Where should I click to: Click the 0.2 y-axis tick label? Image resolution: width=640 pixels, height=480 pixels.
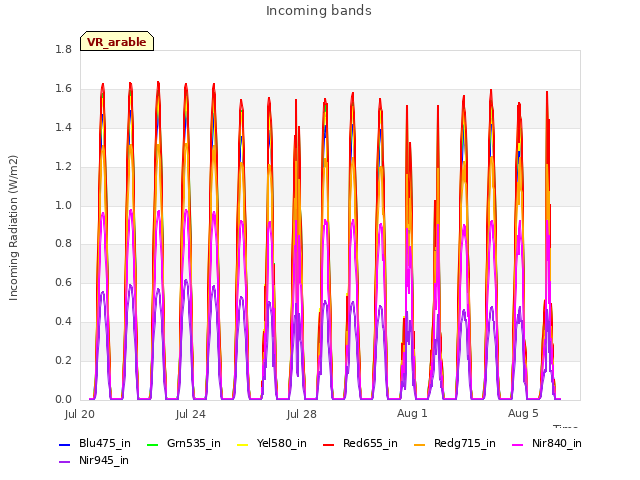(x=64, y=360)
